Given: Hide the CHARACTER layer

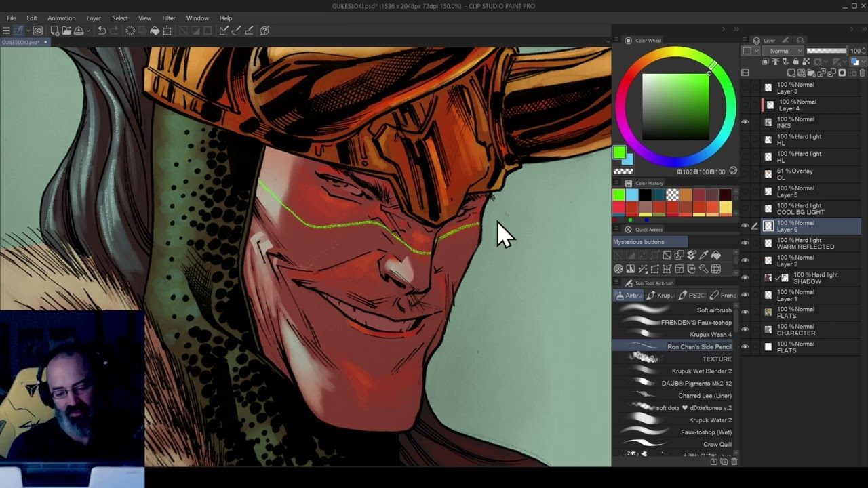Looking at the screenshot, I should (x=745, y=329).
